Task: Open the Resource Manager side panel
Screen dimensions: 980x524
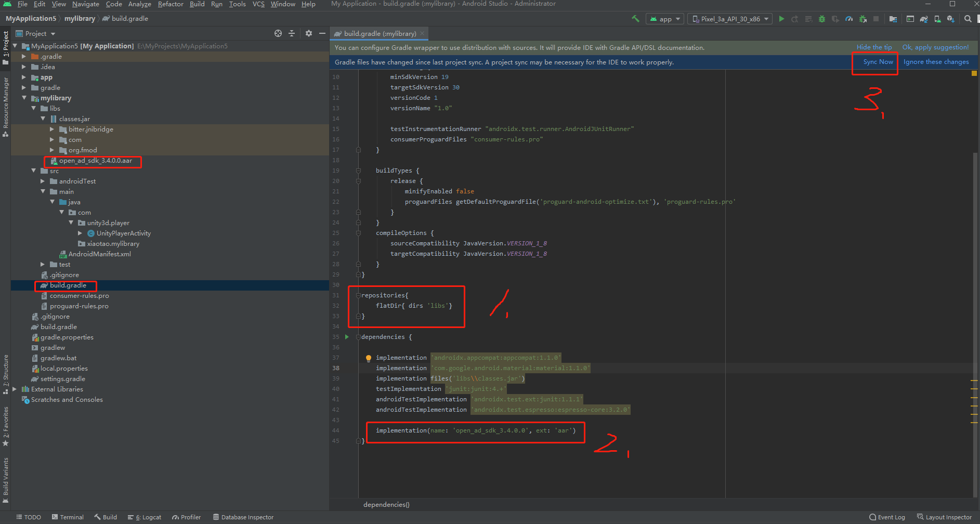Action: coord(5,107)
